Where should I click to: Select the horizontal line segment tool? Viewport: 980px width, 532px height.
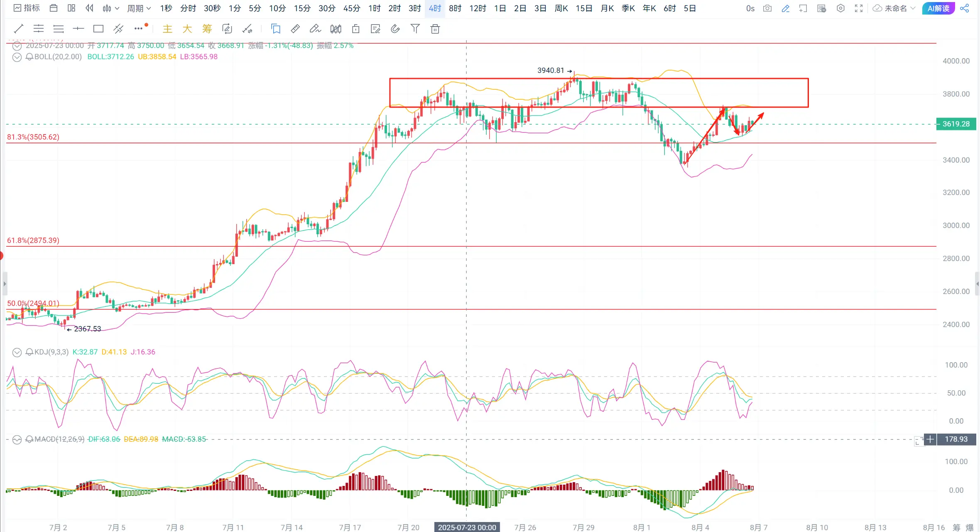click(x=78, y=29)
